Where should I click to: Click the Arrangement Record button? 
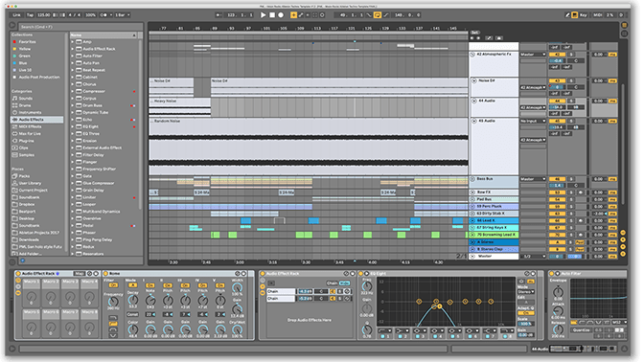tap(281, 14)
